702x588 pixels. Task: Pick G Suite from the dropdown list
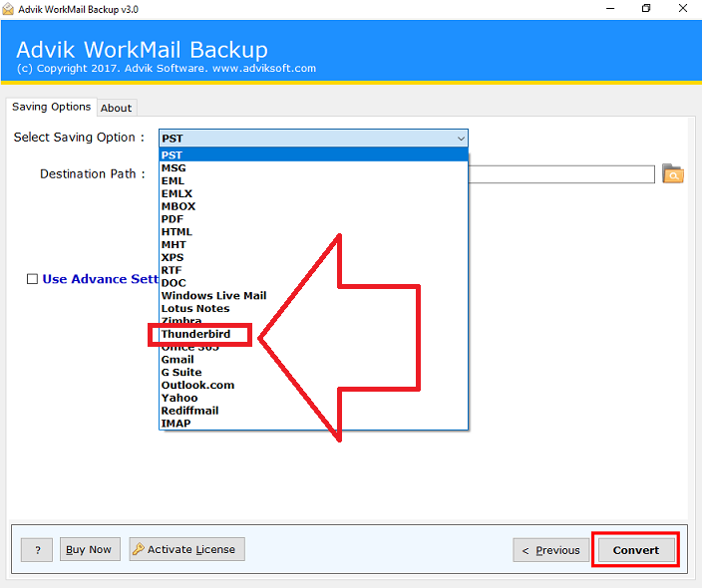point(313,372)
